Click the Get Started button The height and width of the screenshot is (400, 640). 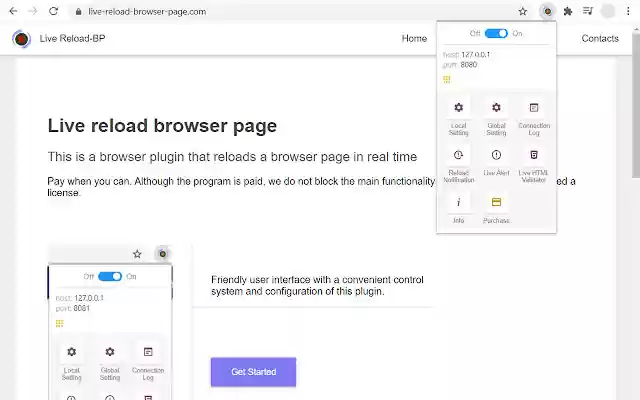coord(253,372)
